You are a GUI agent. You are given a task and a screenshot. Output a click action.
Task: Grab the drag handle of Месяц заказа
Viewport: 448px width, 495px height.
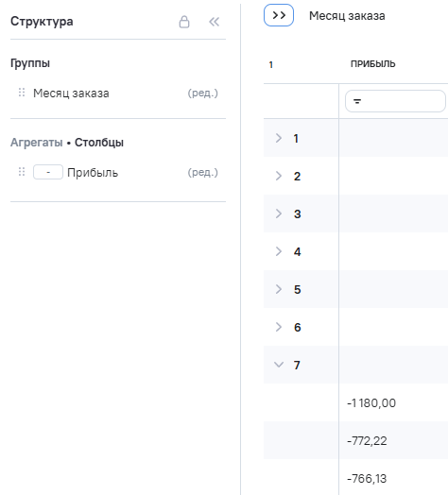pyautogui.click(x=22, y=93)
